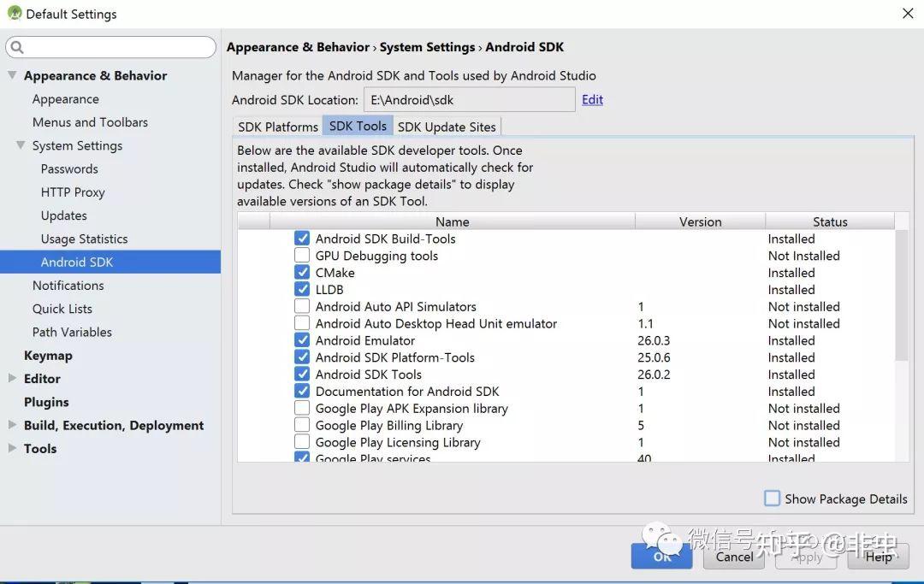
Task: Toggle the CMake checkbox
Action: coord(302,273)
